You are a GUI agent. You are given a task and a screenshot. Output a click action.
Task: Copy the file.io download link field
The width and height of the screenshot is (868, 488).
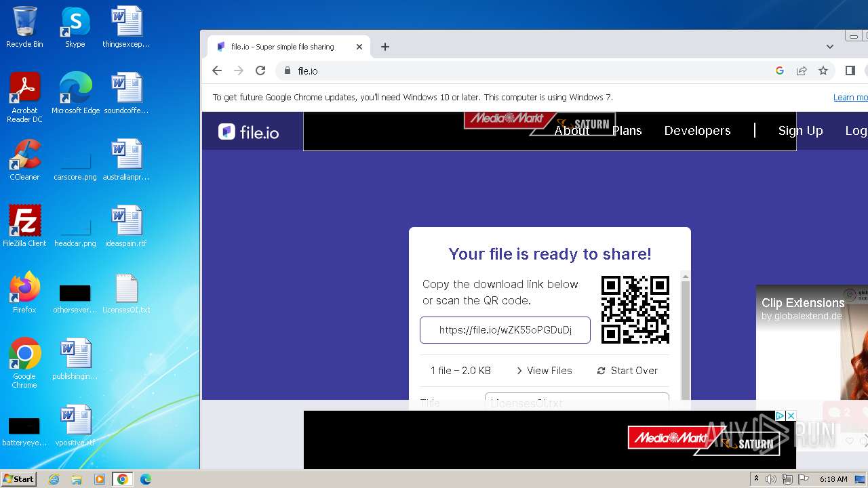505,330
